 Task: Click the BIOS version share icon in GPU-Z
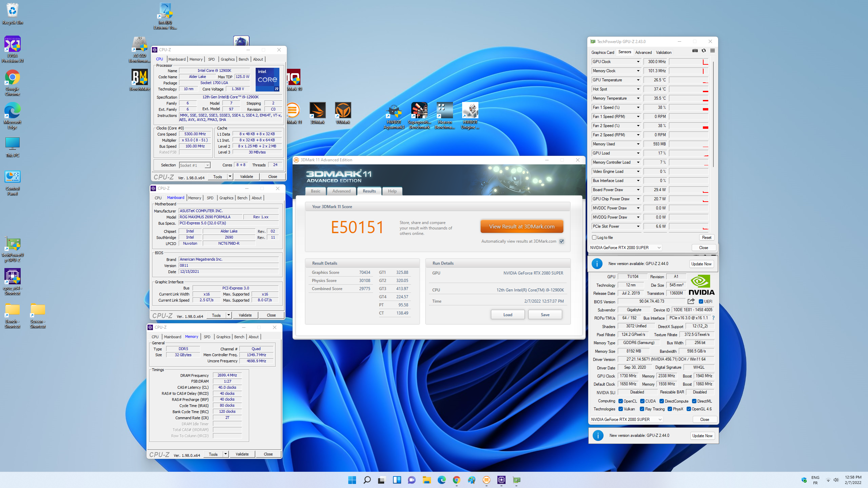[691, 301]
